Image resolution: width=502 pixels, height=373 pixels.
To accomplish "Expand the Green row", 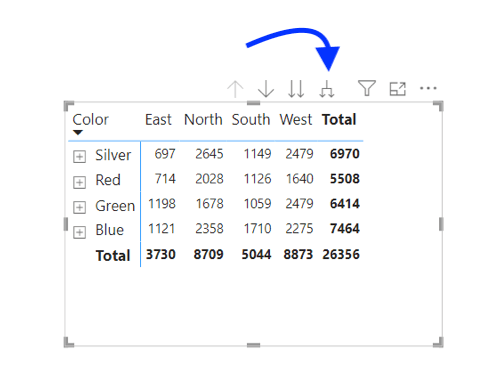I will click(79, 207).
